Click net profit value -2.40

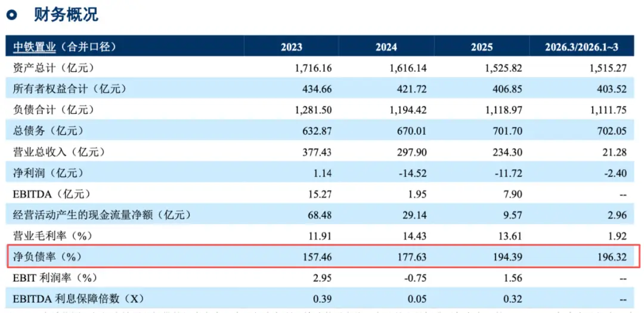(616, 173)
